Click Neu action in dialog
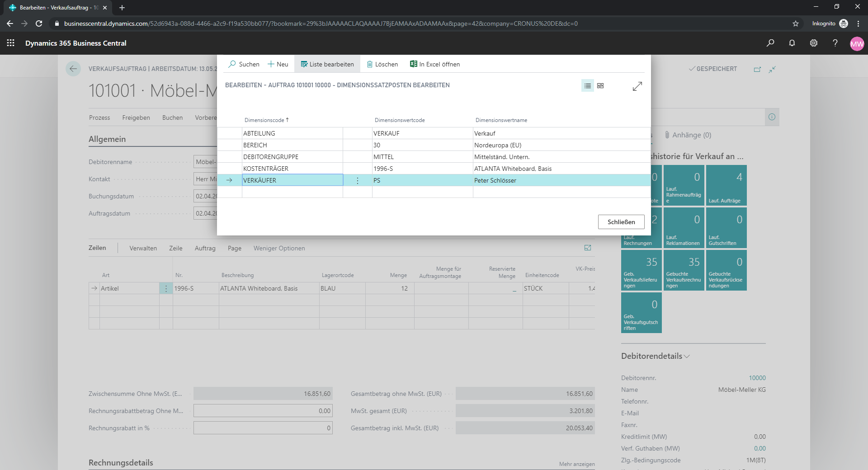Image resolution: width=868 pixels, height=470 pixels. pos(278,64)
